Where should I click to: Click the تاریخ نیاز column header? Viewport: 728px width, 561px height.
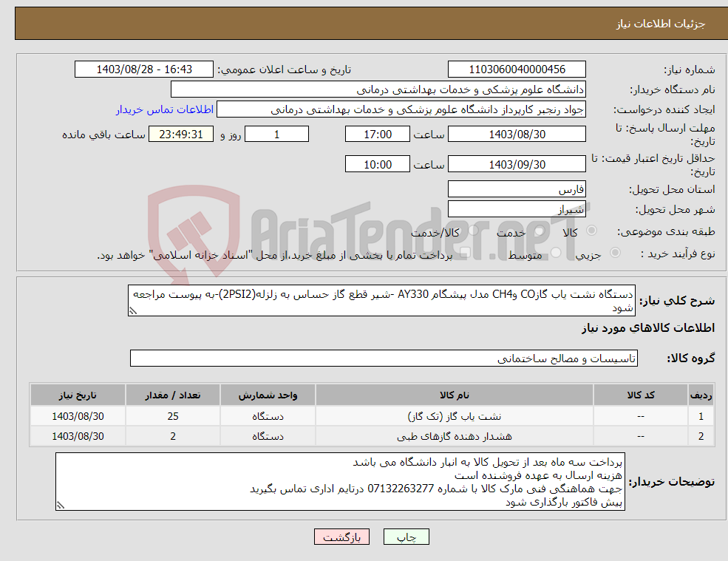click(x=78, y=395)
